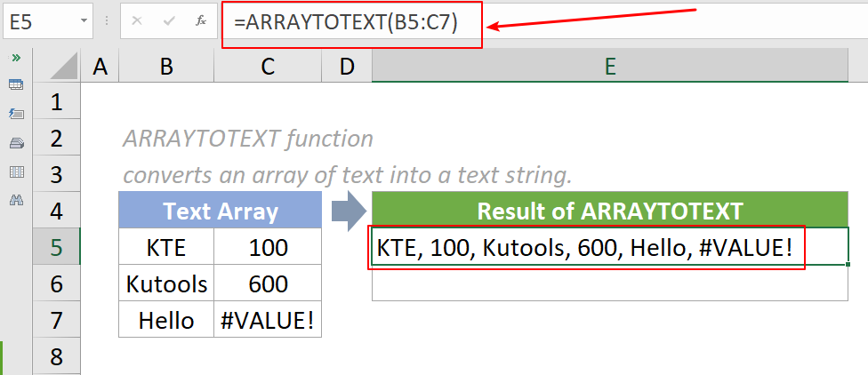
Task: Select row 5 header
Action: 57,246
